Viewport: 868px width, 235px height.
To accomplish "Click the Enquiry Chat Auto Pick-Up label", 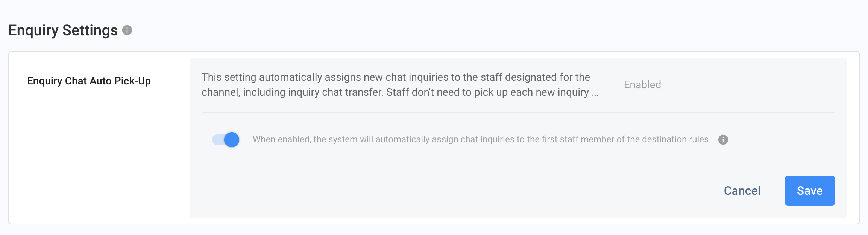I will tap(89, 81).
